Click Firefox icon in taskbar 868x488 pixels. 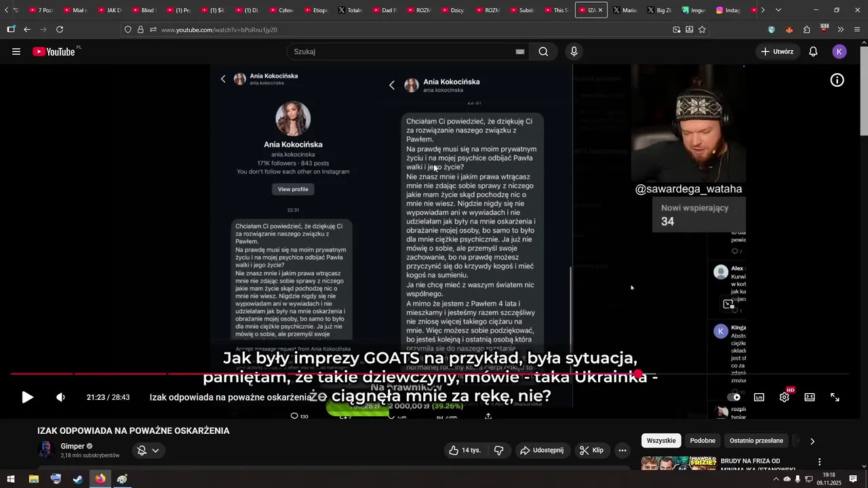point(100,479)
